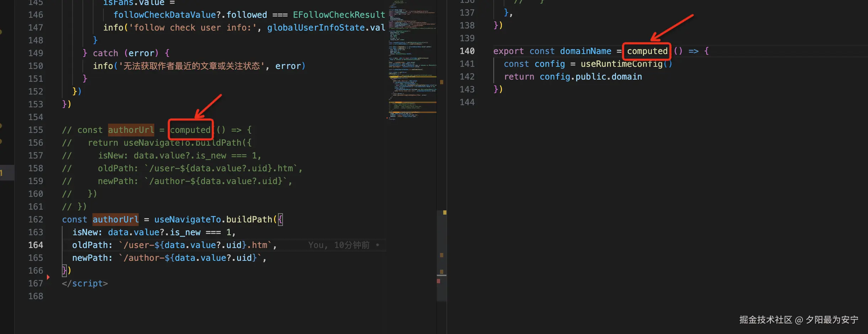Select line number 138 in the right editor

click(467, 26)
